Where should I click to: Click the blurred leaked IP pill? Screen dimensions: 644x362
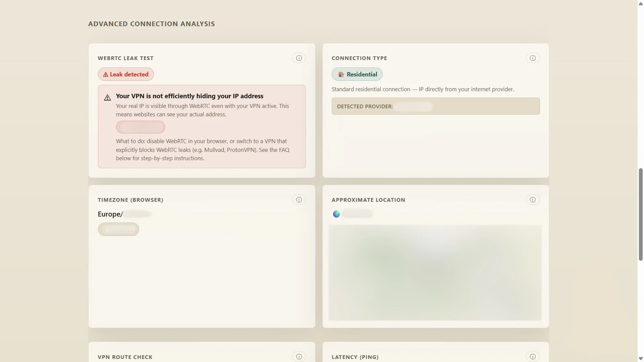click(140, 127)
